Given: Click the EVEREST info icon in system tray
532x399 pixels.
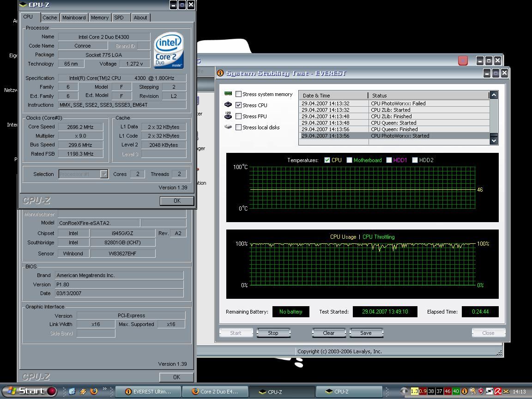Looking at the screenshot, I should [x=464, y=391].
